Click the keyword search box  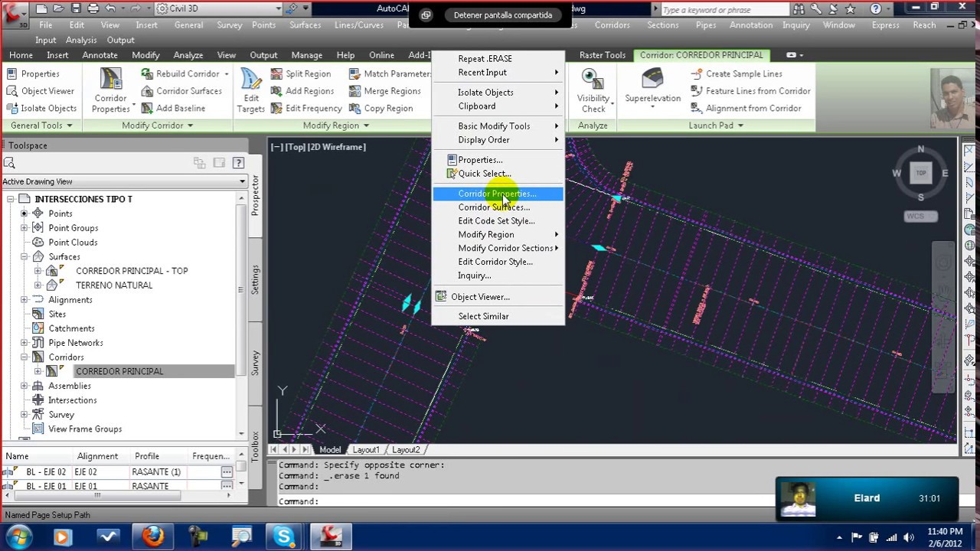(724, 10)
